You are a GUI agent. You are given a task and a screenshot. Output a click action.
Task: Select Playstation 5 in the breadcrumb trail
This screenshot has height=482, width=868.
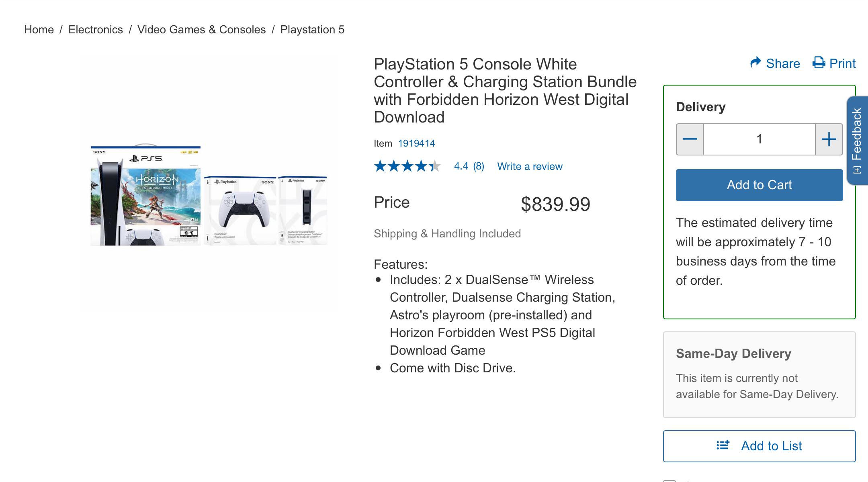coord(312,29)
